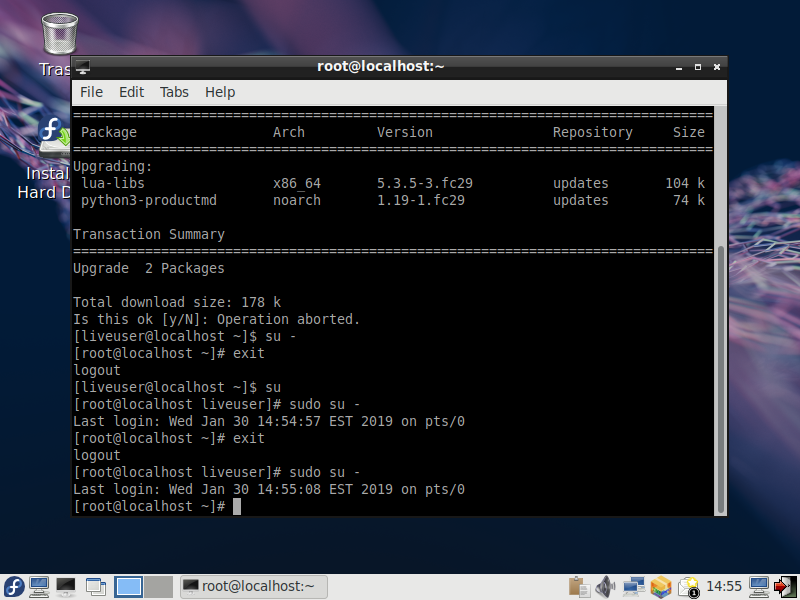Click the terminal window icon in titlebar
This screenshot has height=600, width=800.
click(x=83, y=67)
